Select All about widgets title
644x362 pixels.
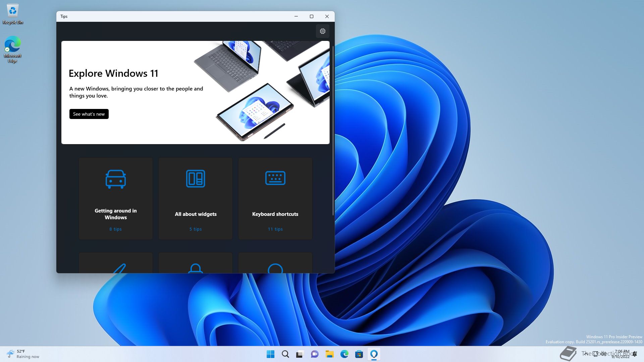coord(196,214)
